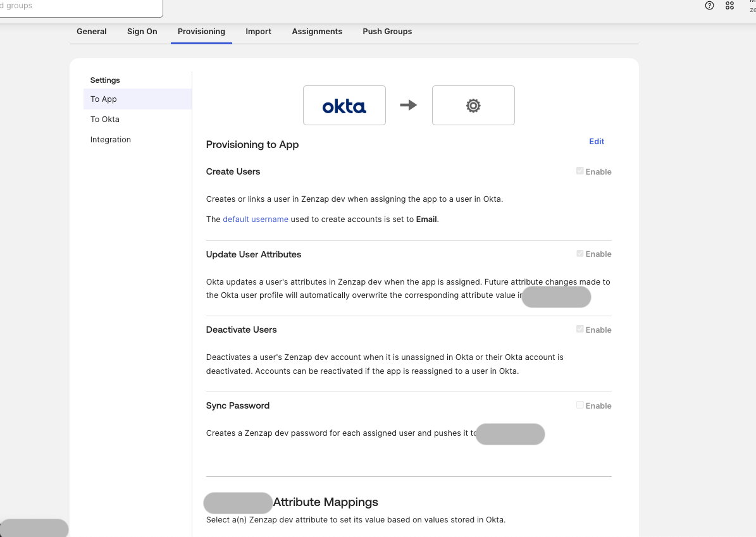
Task: Click the Update User Attributes heading
Action: coord(254,254)
